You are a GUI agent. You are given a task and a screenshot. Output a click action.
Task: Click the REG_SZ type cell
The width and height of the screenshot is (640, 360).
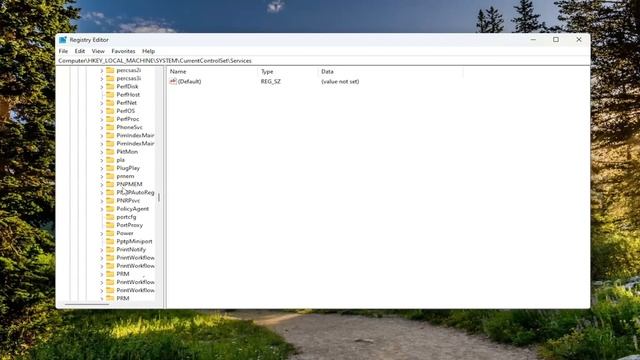tap(271, 81)
